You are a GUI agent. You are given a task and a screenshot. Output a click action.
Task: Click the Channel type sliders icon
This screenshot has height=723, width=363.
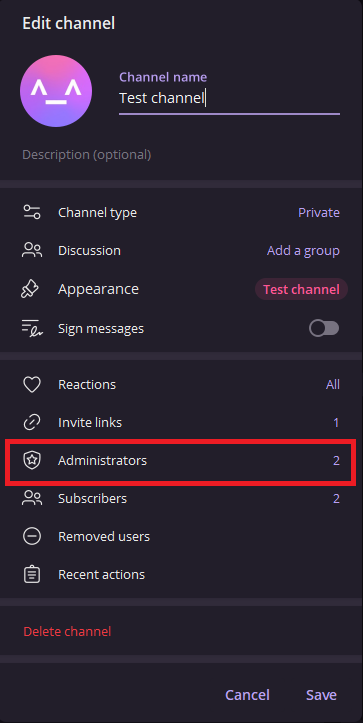click(x=32, y=213)
